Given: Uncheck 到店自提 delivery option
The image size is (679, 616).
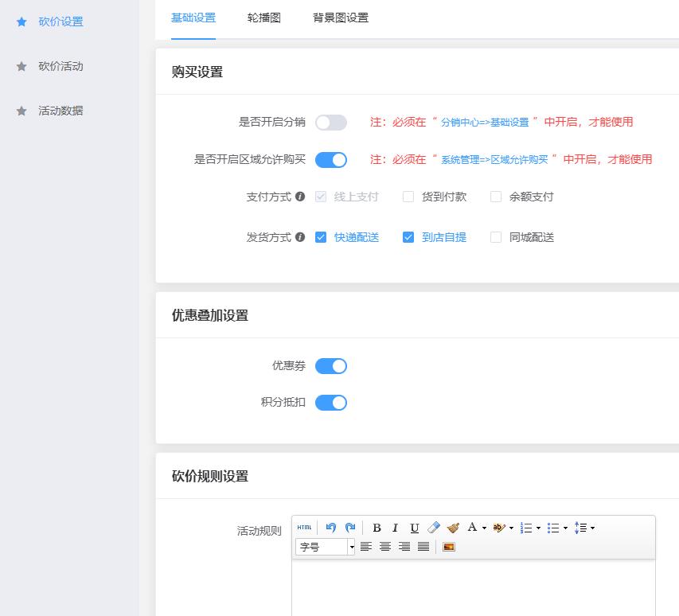Looking at the screenshot, I should pos(408,237).
